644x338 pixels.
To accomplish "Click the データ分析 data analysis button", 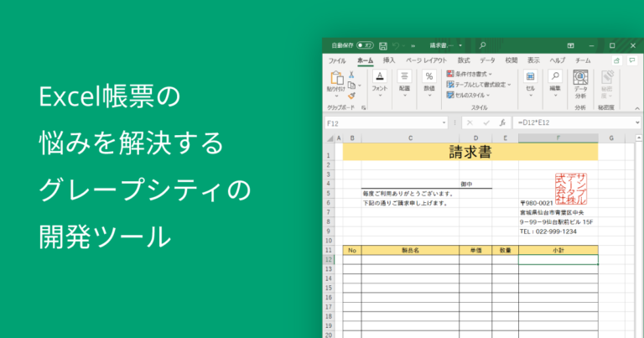I will click(x=580, y=84).
